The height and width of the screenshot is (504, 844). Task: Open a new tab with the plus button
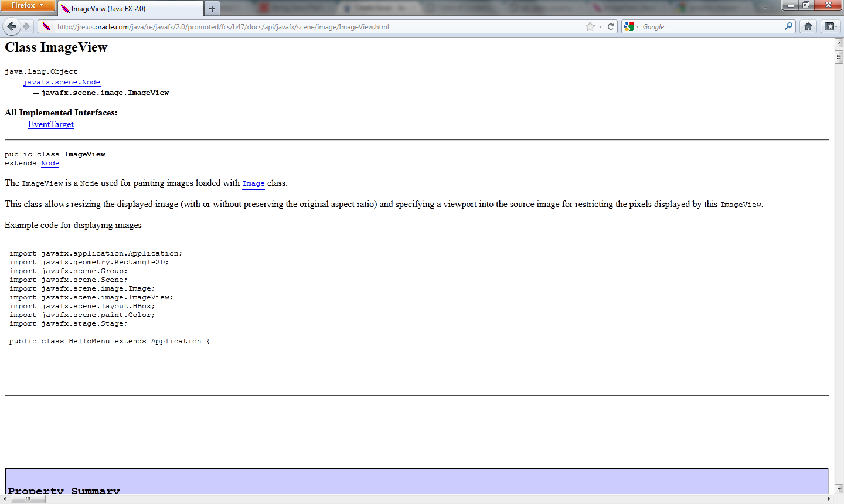tap(212, 9)
